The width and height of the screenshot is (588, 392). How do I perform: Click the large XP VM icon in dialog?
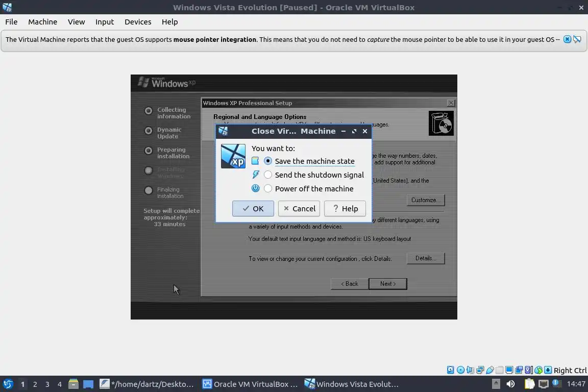tap(233, 156)
